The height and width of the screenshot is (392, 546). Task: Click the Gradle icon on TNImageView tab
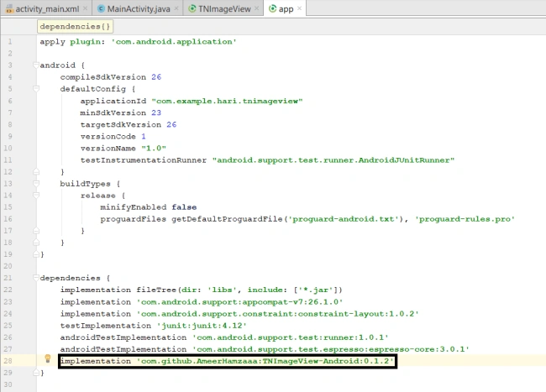pos(192,8)
